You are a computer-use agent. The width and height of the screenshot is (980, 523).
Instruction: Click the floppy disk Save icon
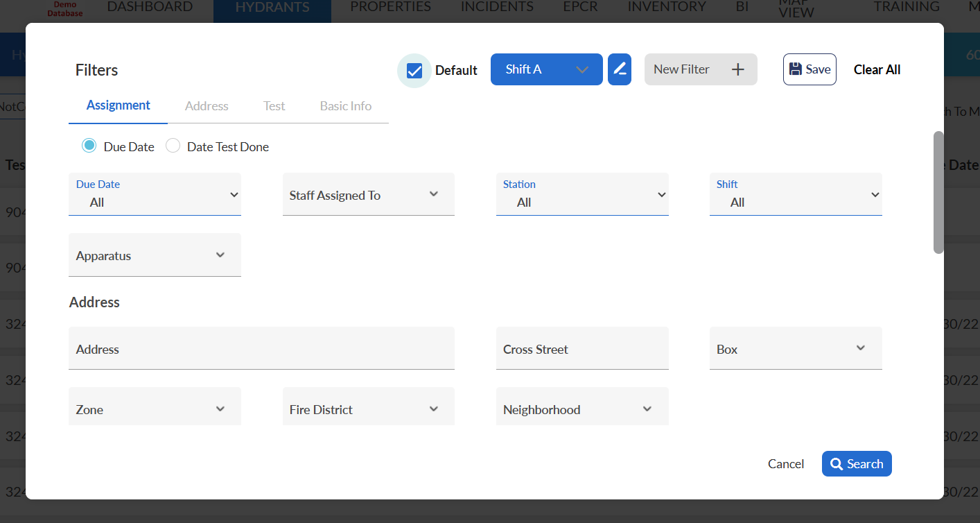(796, 69)
